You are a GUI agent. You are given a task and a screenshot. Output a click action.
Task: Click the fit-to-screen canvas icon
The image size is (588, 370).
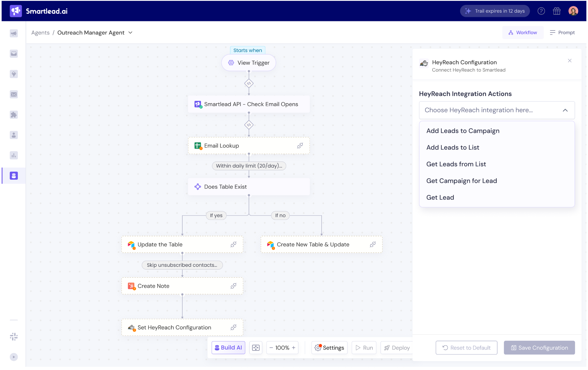256,348
